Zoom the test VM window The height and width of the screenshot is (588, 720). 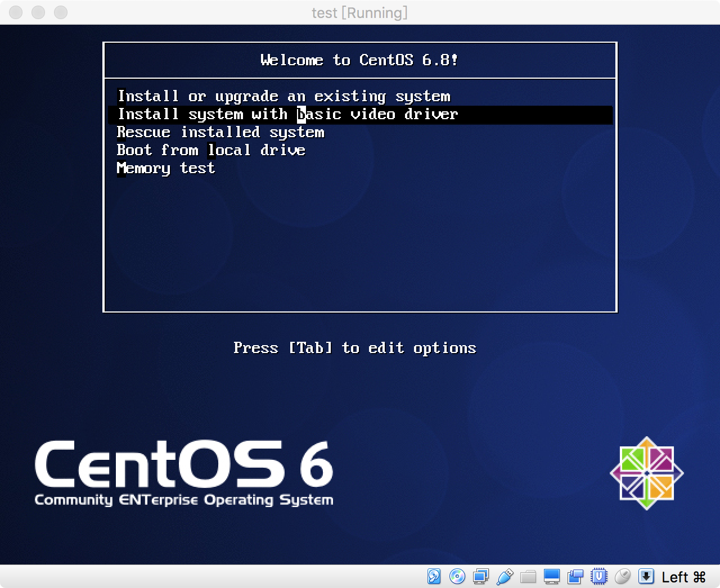pos(61,12)
